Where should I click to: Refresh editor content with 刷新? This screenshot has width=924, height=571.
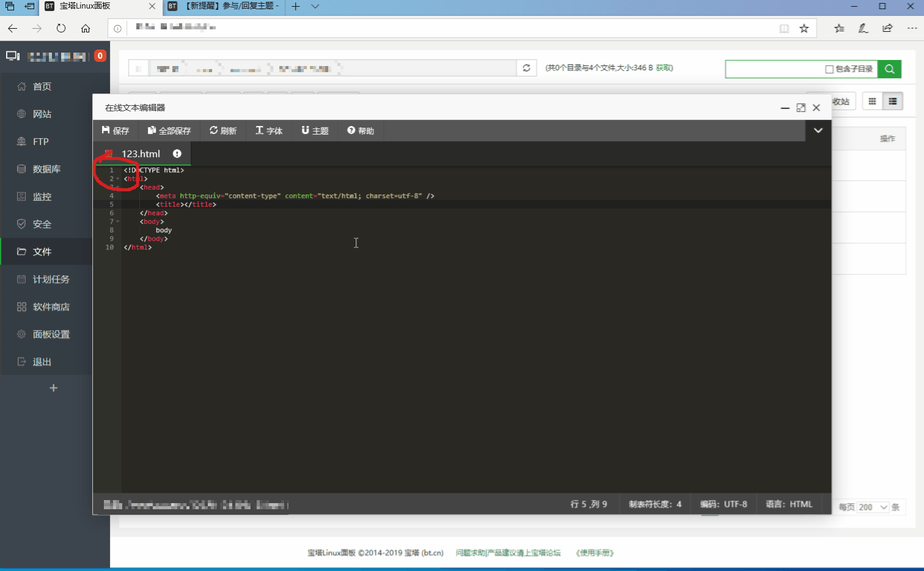223,130
